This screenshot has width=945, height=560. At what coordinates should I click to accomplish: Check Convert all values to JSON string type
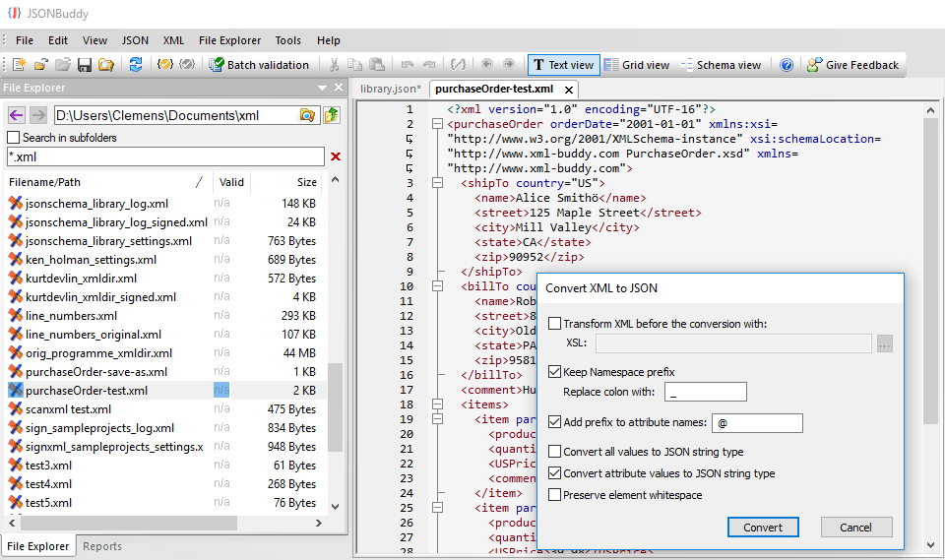(x=554, y=452)
